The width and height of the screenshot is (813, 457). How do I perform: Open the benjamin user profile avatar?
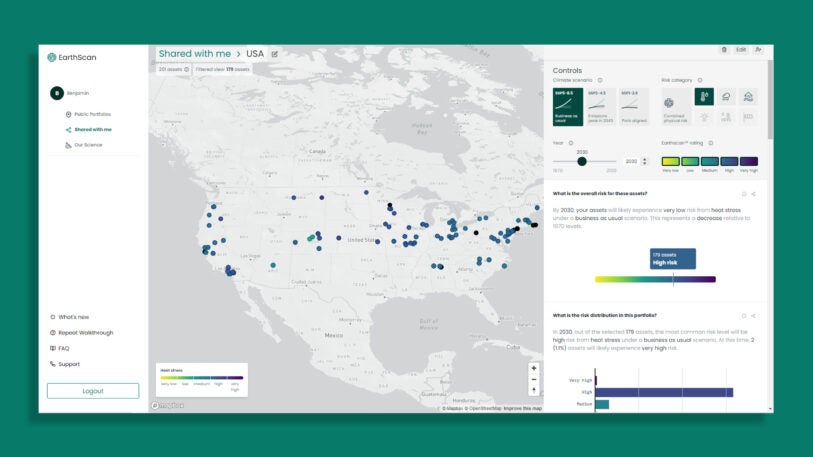click(x=57, y=93)
